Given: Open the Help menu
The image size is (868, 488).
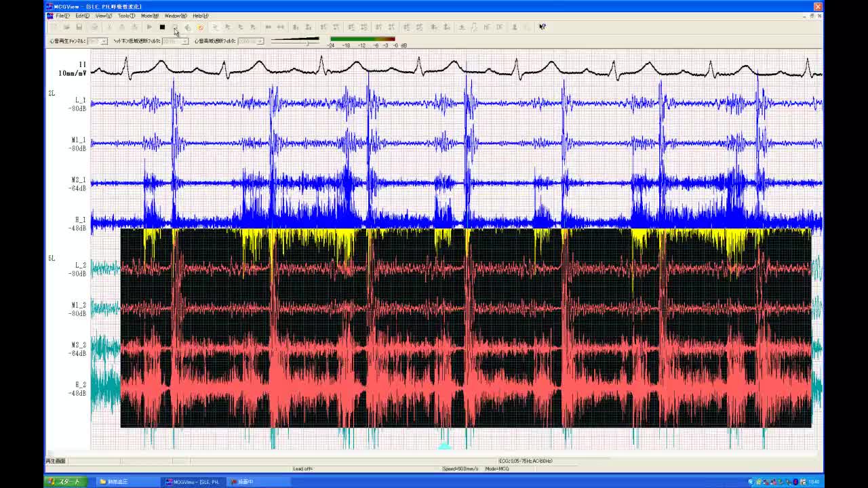Looking at the screenshot, I should pos(200,16).
